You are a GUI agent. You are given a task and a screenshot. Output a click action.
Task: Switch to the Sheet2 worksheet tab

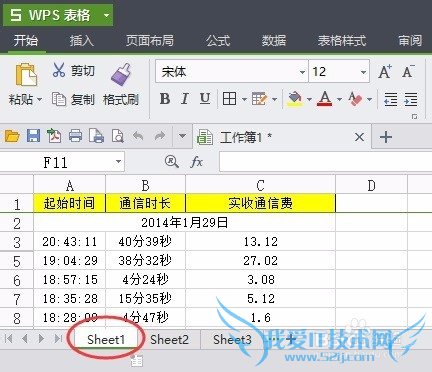pos(169,339)
